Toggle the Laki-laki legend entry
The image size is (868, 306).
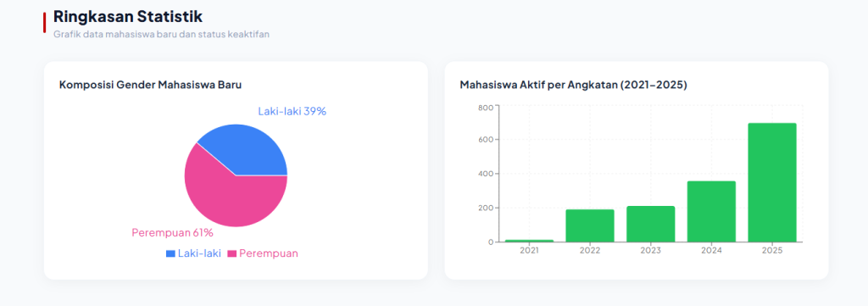[194, 253]
